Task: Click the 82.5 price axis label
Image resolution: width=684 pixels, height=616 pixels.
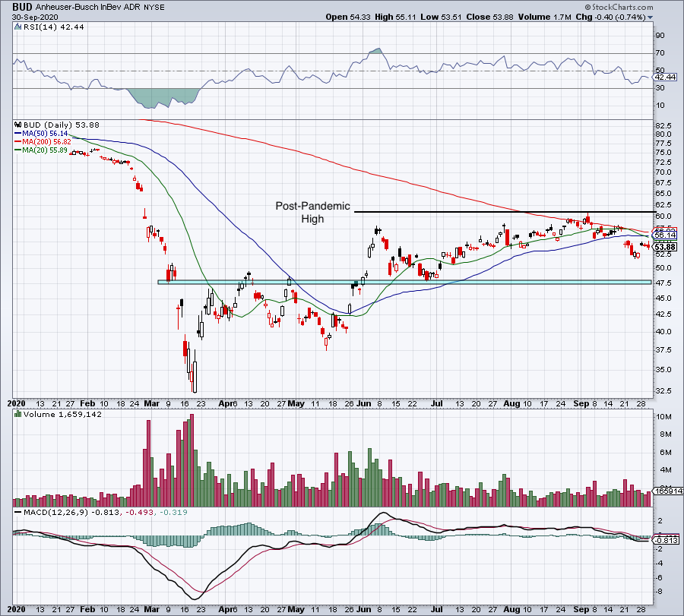Action: pos(663,125)
